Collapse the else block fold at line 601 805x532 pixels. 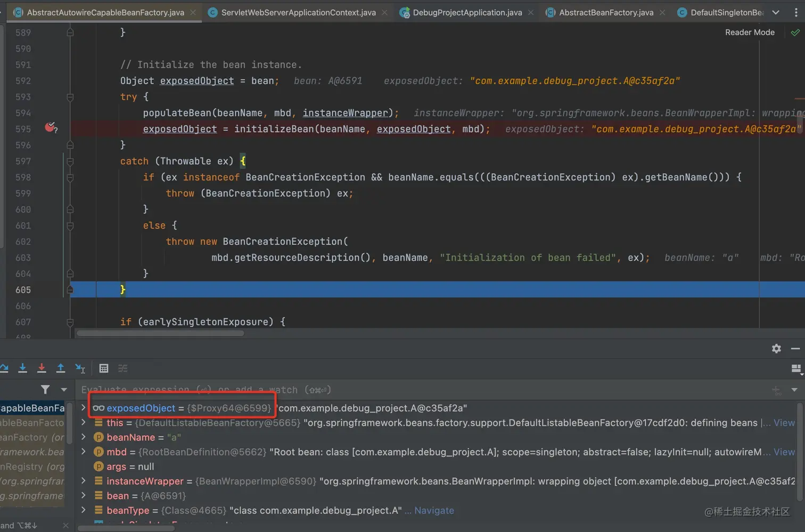(x=70, y=226)
